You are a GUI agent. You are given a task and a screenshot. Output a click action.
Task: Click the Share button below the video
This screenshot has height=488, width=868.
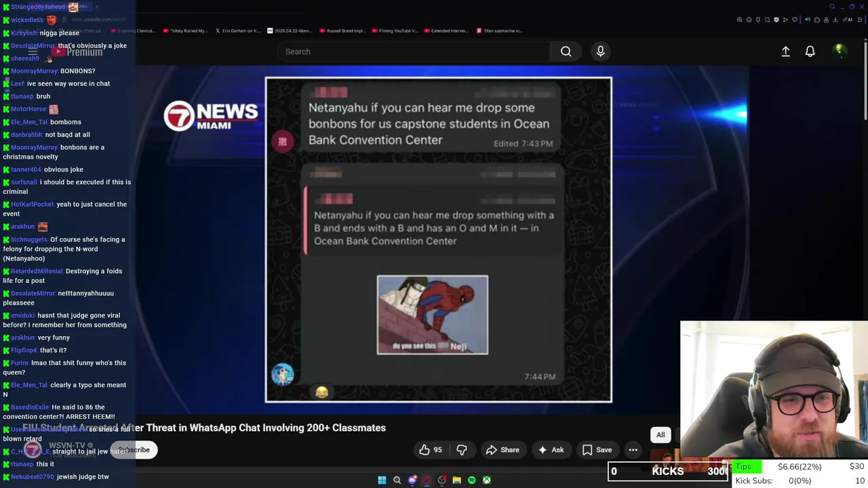pos(502,449)
